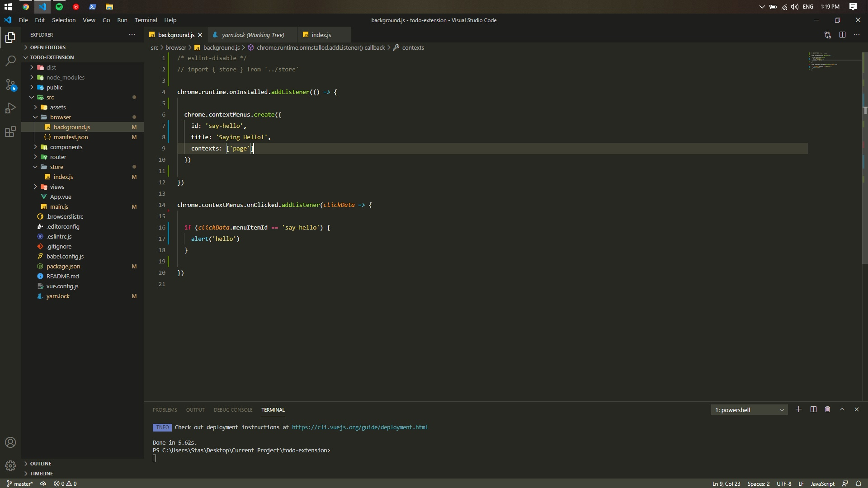Open the Terminal menu
868x488 pixels.
[x=146, y=20]
